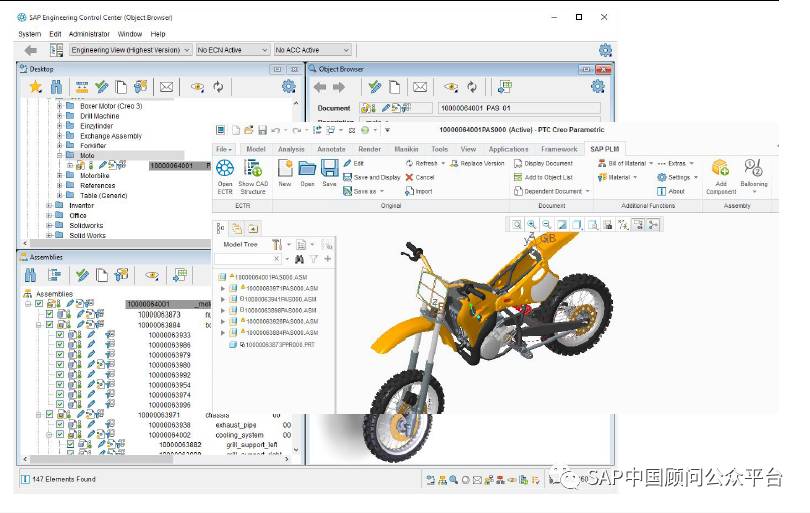The width and height of the screenshot is (810, 513).
Task: Collapse the Moto folder
Action: coord(59,156)
